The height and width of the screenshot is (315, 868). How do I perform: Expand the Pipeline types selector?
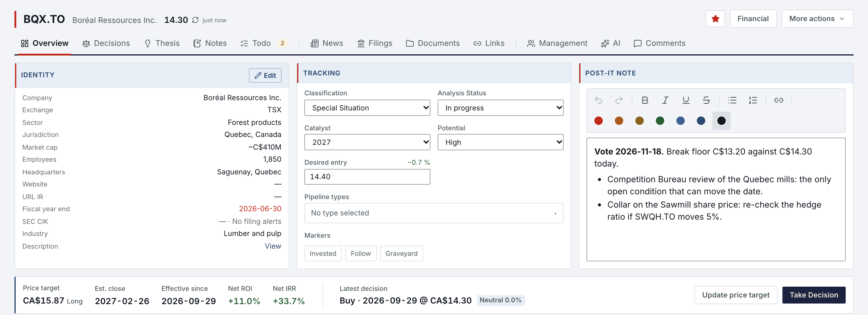(434, 213)
